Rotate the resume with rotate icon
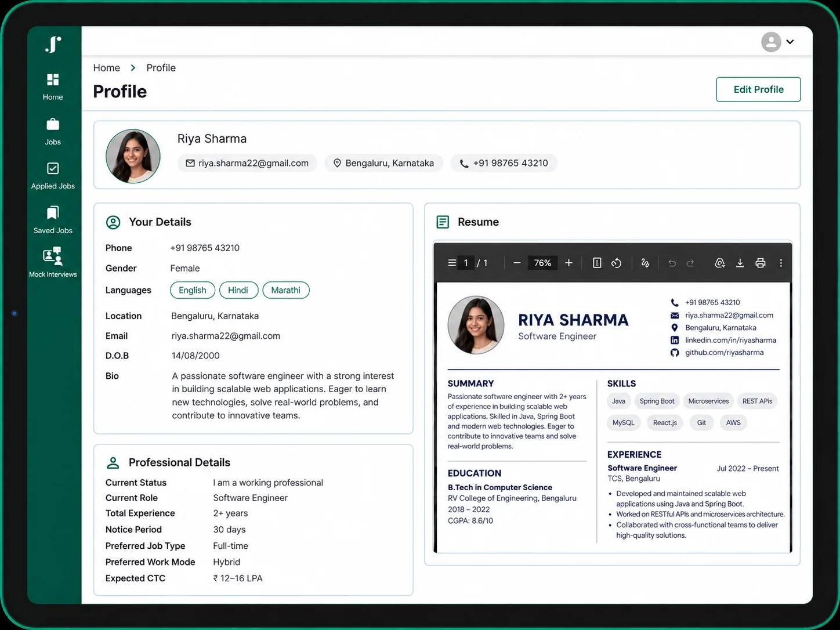The image size is (840, 630). point(616,263)
